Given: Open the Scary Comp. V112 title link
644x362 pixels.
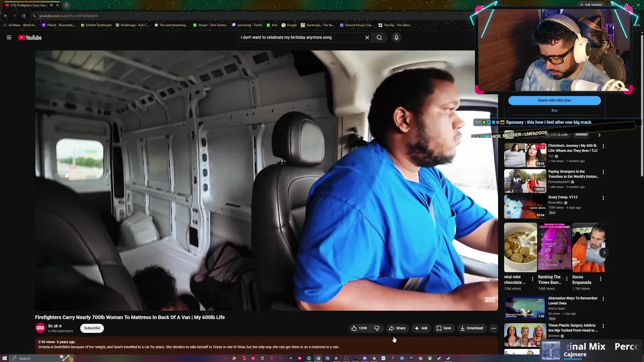Looking at the screenshot, I should point(562,197).
